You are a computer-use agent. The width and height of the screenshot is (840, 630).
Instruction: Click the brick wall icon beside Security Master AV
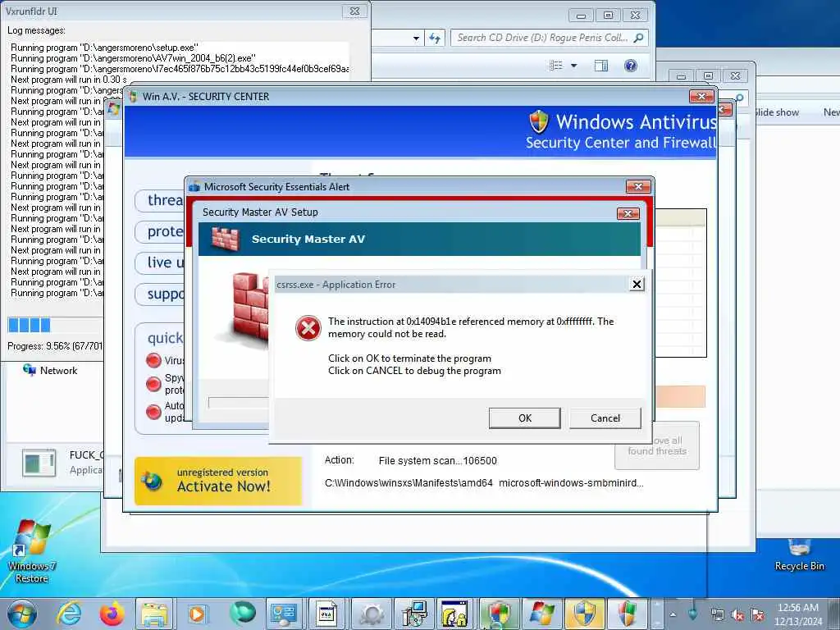pos(225,239)
